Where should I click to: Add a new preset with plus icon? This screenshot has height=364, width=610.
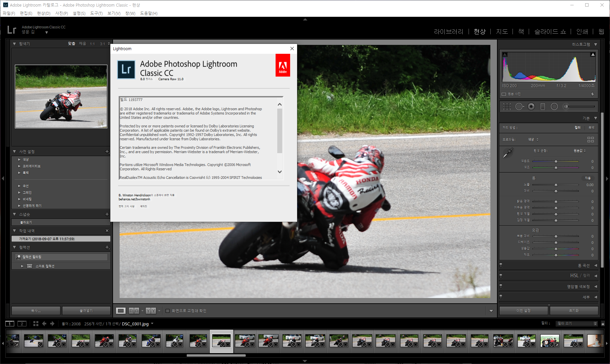[x=107, y=152]
